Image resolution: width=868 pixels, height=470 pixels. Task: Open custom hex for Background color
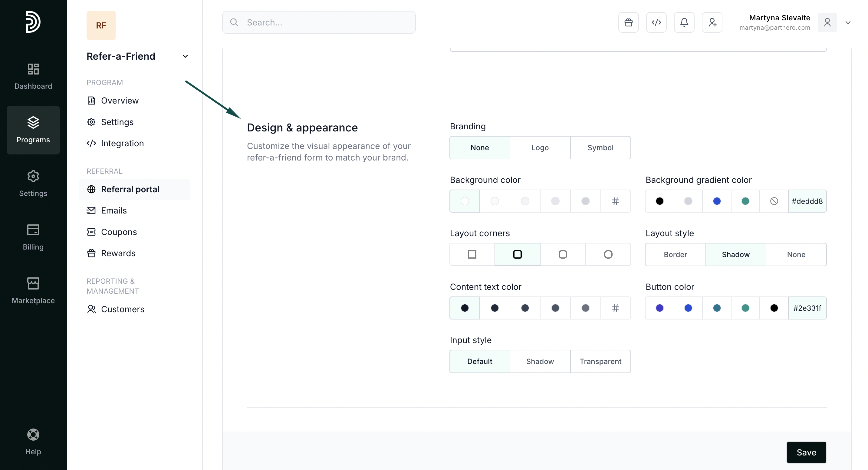(615, 201)
